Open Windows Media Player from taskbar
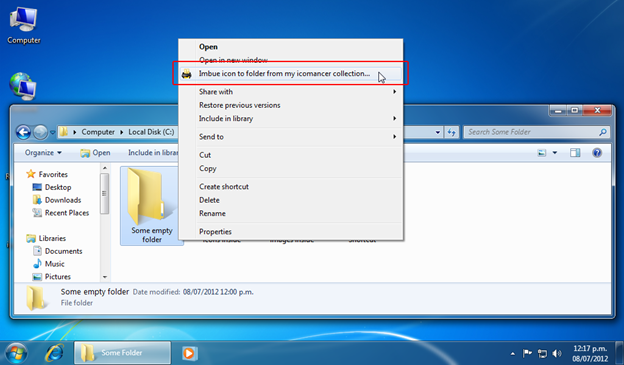 click(x=189, y=353)
